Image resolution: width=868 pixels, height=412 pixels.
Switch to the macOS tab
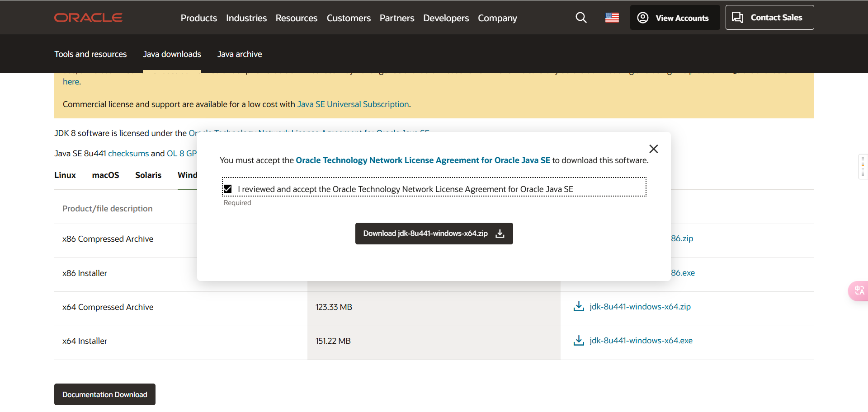[105, 175]
